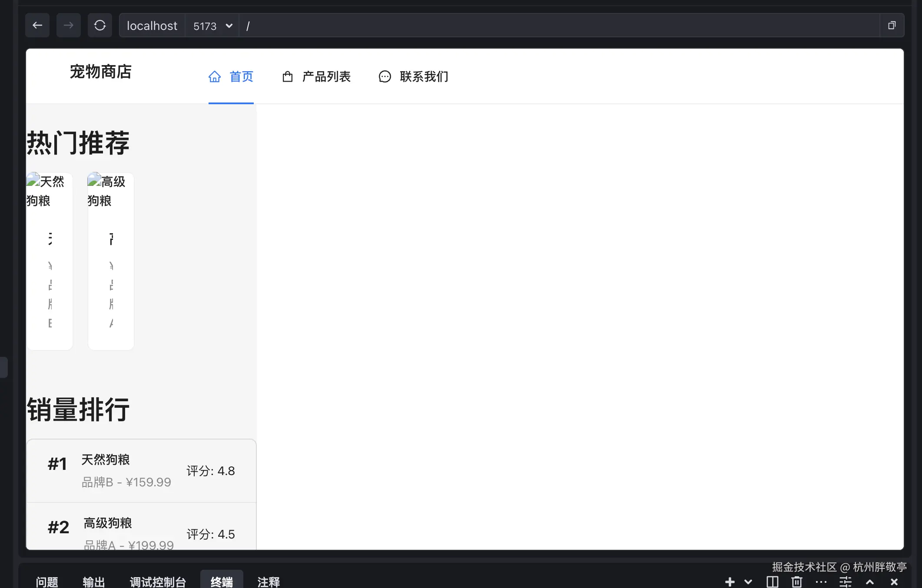
Task: Maximize the panel with the chevron up
Action: coord(869,582)
